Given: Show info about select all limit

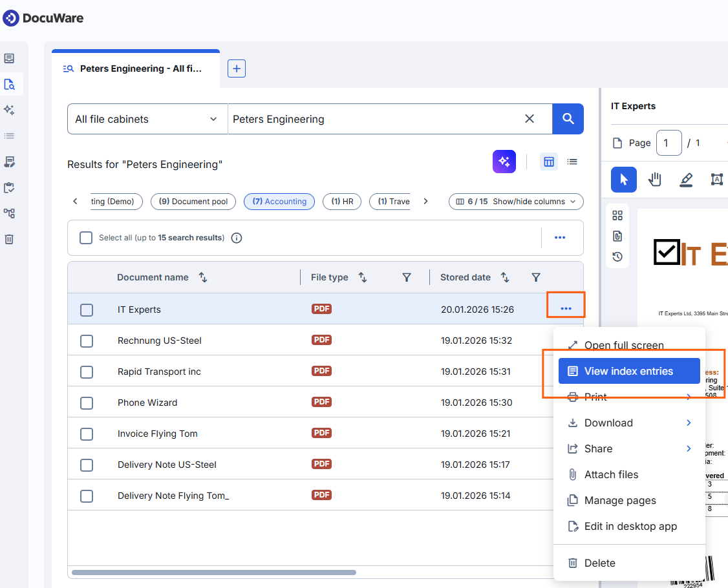Looking at the screenshot, I should (x=237, y=238).
